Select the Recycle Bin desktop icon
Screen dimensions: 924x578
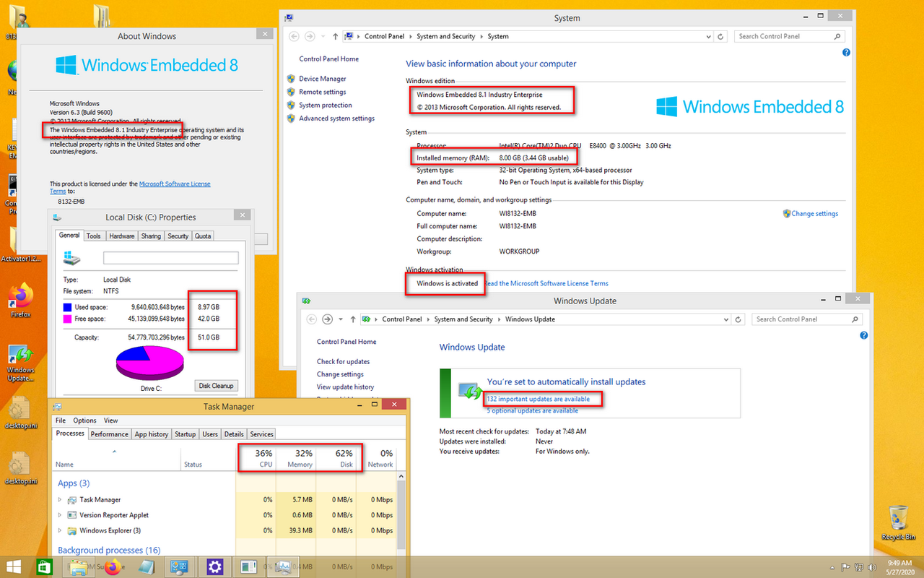click(898, 523)
